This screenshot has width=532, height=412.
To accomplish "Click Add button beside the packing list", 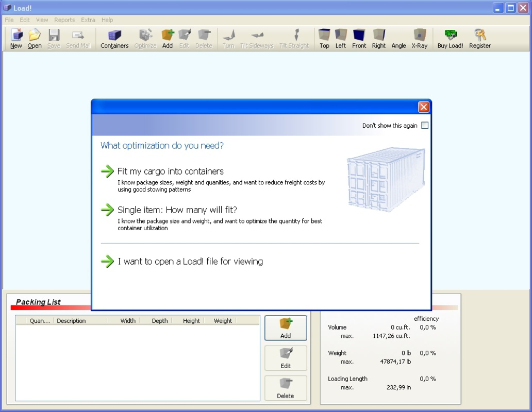I will 286,328.
